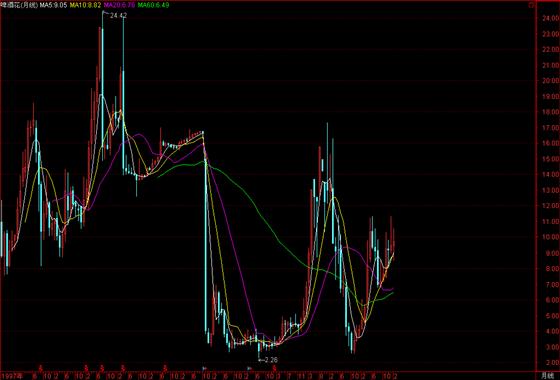The width and height of the screenshot is (560, 380).
Task: Click the blue flag marker left of the 2.26 low
Action: tap(250, 368)
